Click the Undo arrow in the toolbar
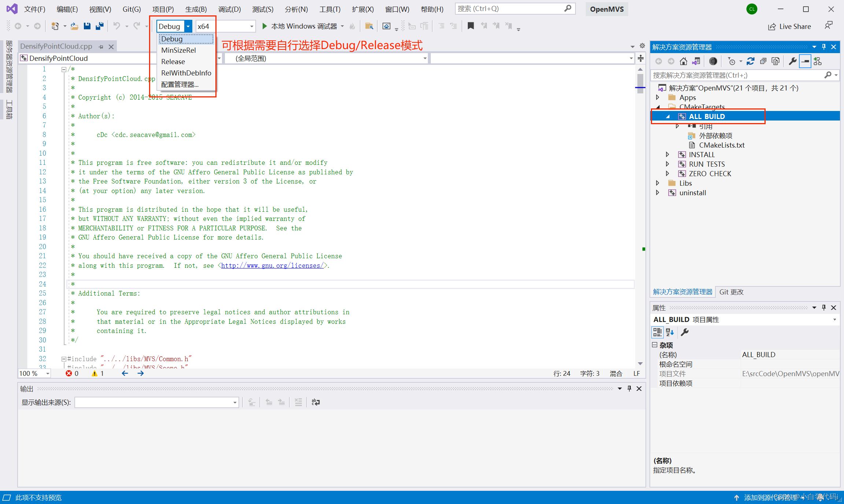Image resolution: width=844 pixels, height=504 pixels. 116,26
